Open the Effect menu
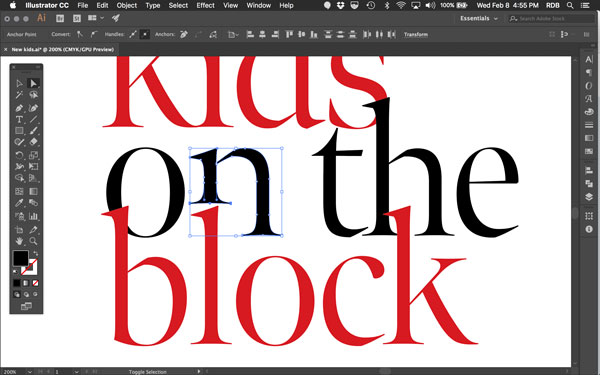This screenshot has width=600, height=375. [x=205, y=5]
